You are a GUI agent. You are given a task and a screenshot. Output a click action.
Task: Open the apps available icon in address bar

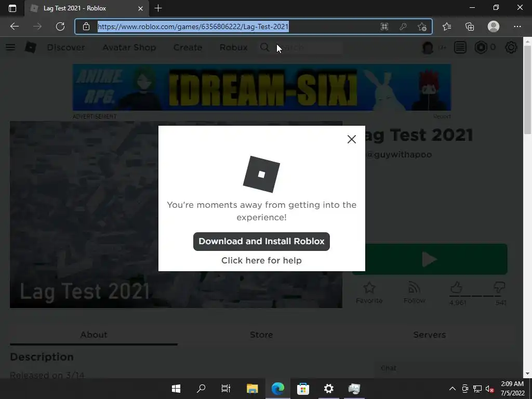[x=384, y=26]
